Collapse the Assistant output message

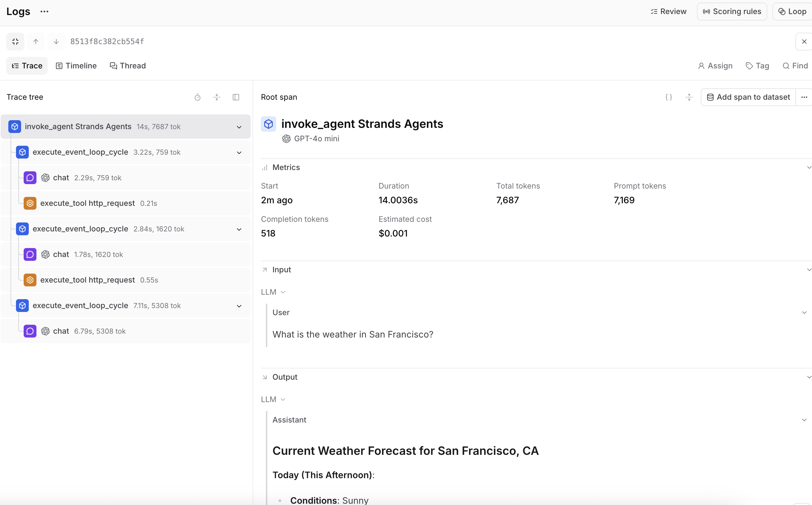tap(804, 419)
